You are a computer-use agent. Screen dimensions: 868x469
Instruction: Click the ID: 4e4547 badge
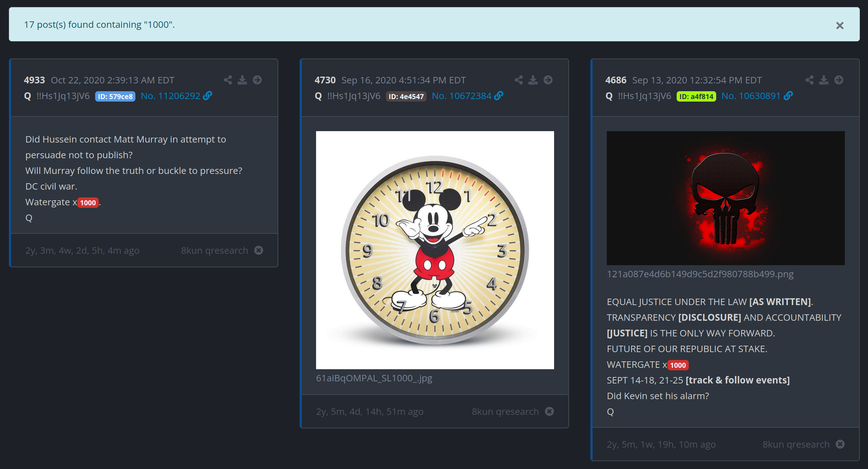[406, 96]
